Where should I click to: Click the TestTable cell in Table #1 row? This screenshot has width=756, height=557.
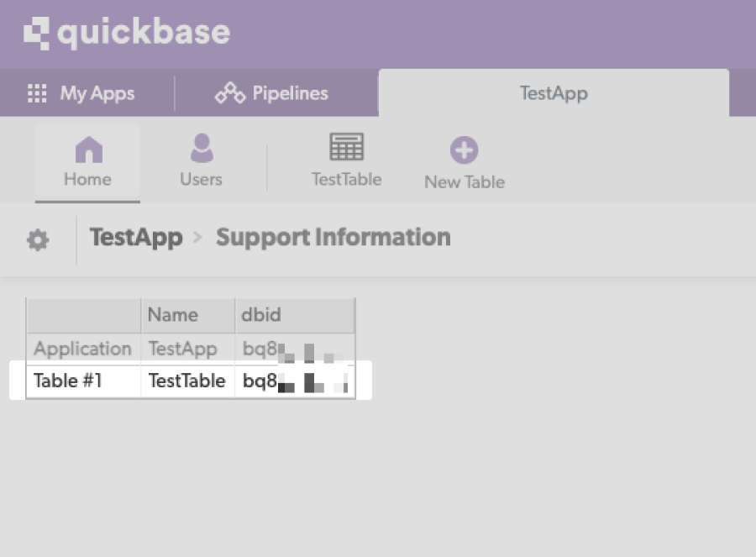(x=187, y=381)
